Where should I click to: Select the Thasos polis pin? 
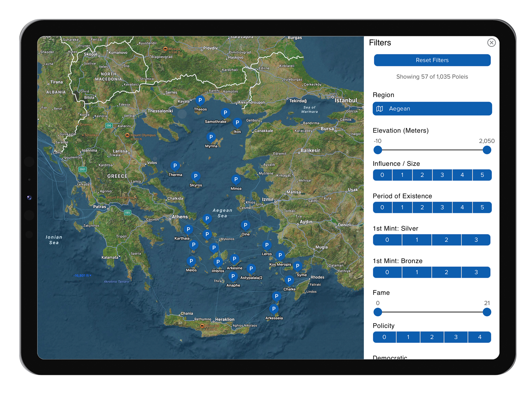(x=200, y=101)
